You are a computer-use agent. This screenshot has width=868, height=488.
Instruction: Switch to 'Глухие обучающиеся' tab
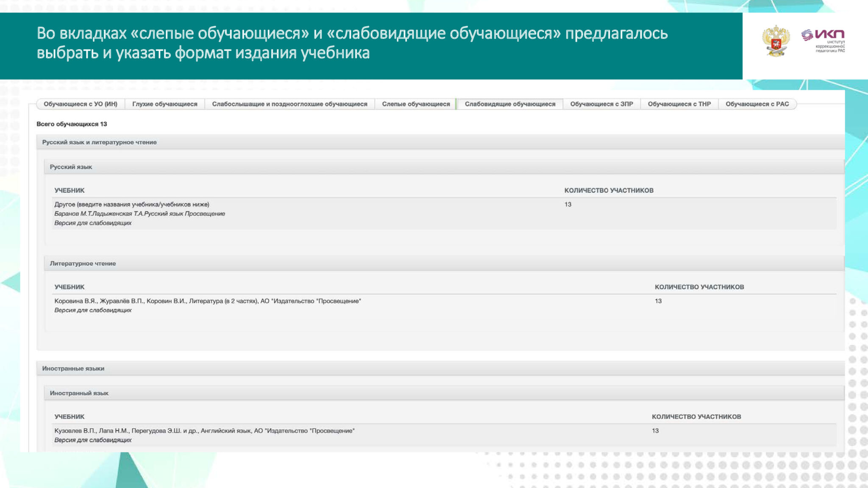(x=165, y=104)
